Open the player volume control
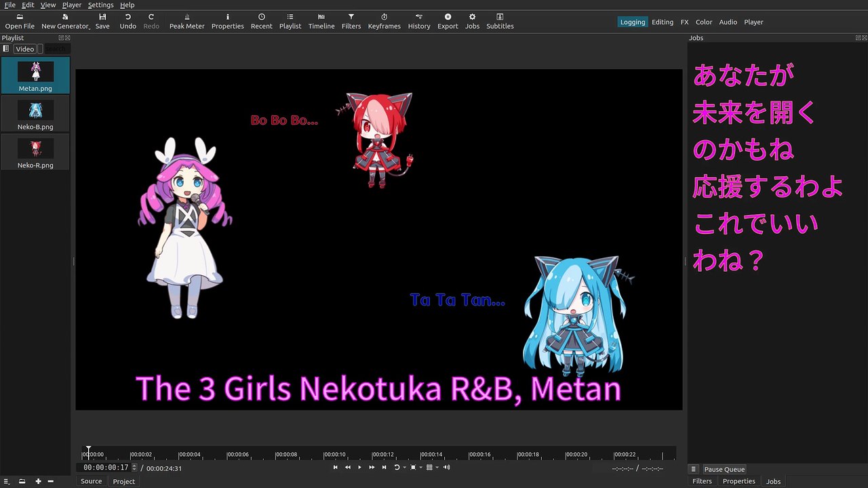The height and width of the screenshot is (488, 868). coord(446,467)
